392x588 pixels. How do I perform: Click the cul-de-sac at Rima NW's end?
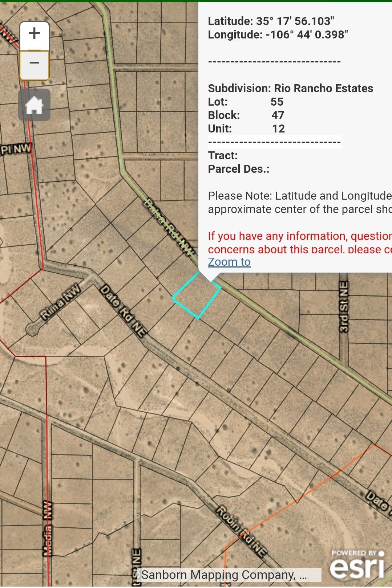tap(32, 330)
